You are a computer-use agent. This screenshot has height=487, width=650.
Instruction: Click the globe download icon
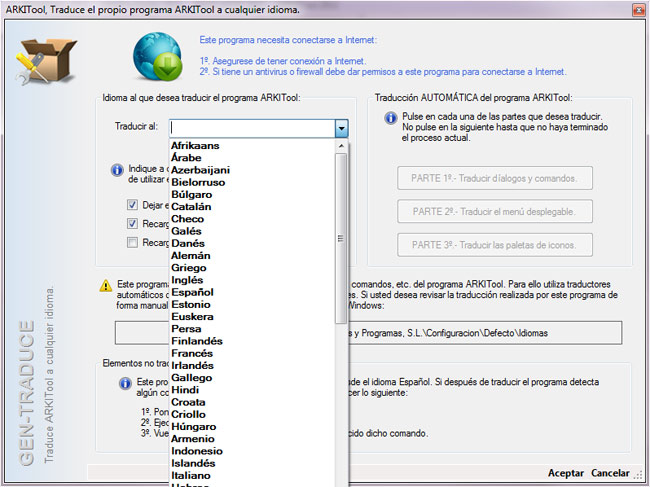click(x=158, y=56)
